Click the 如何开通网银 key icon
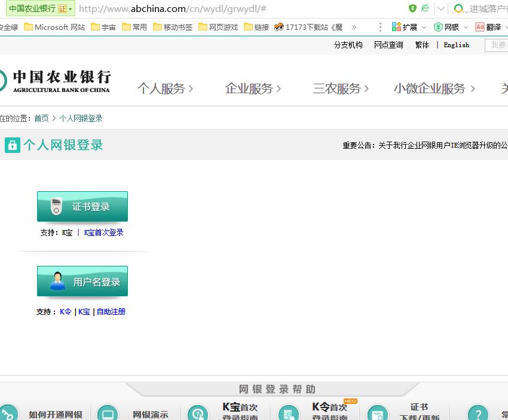The width and height of the screenshot is (508, 420). tap(8, 413)
